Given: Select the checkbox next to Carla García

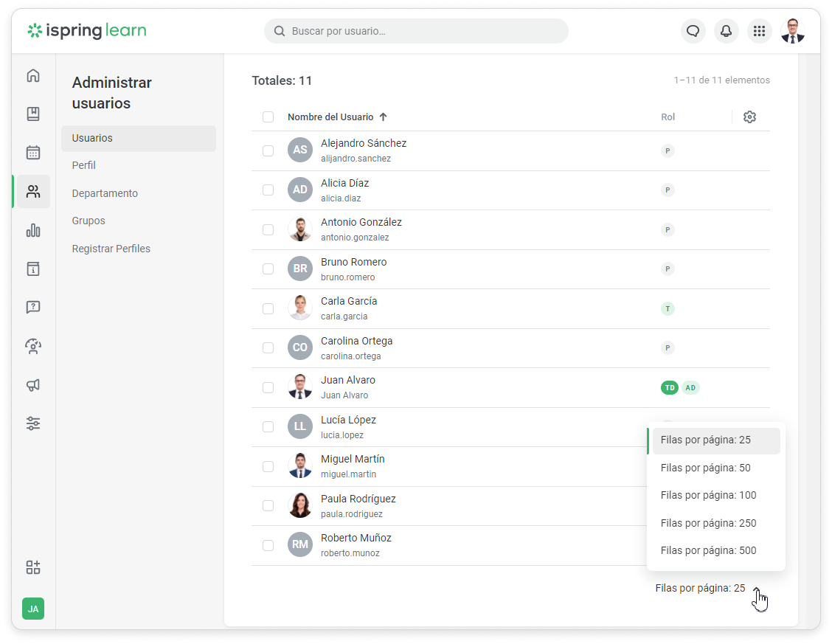Looking at the screenshot, I should click(268, 308).
